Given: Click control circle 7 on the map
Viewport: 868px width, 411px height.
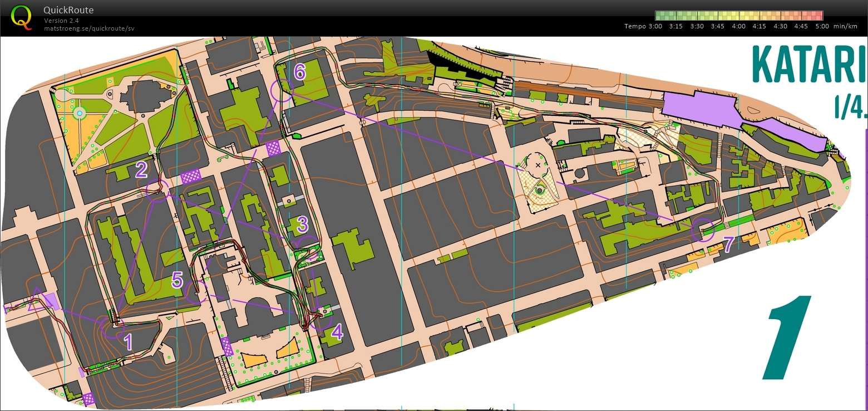Looking at the screenshot, I should pos(703,231).
